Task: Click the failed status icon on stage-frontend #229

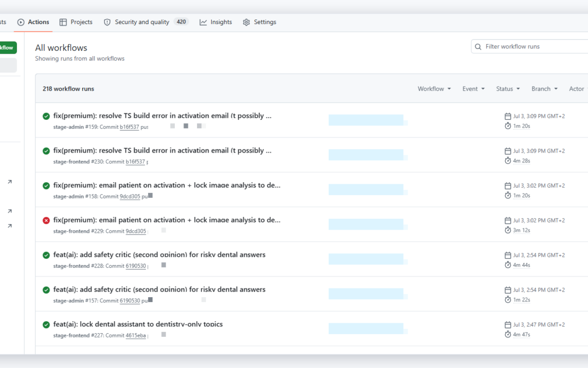Action: click(x=46, y=220)
